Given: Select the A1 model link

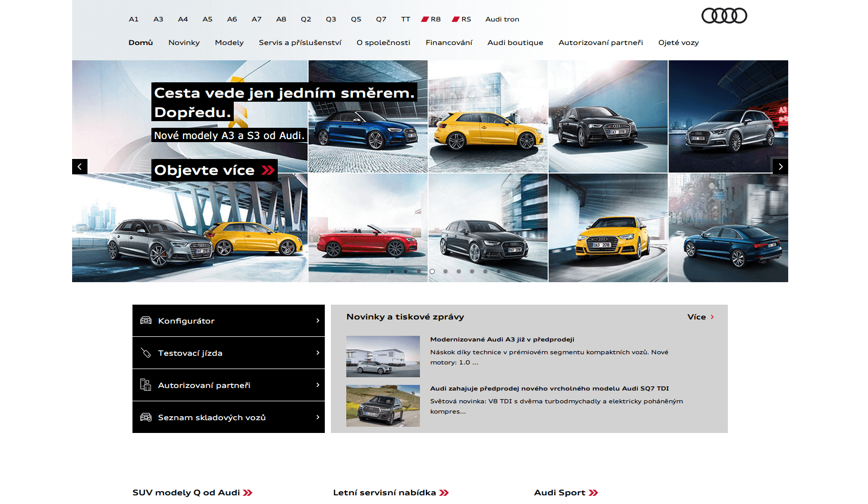Looking at the screenshot, I should click(133, 19).
